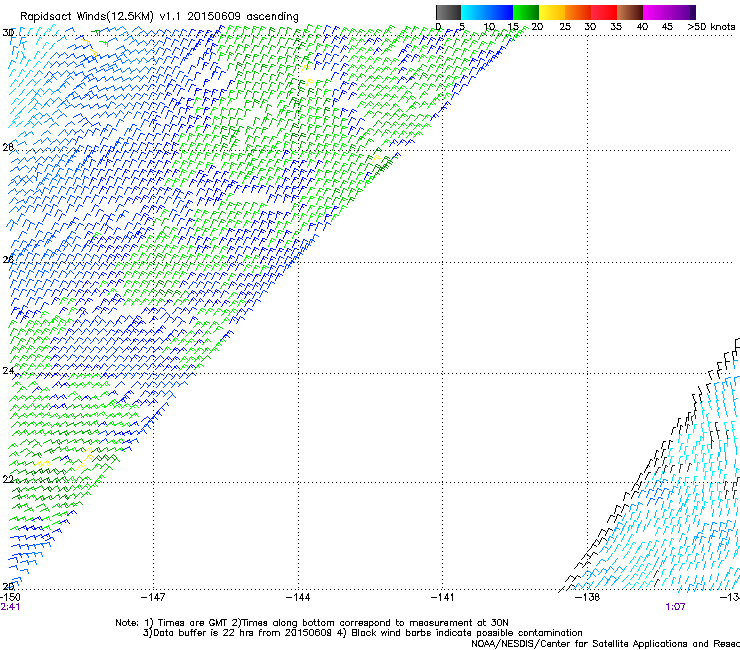Screen dimensions: 740x650
Task: Click the brown 35-40 knots legend swatch
Action: tap(630, 12)
